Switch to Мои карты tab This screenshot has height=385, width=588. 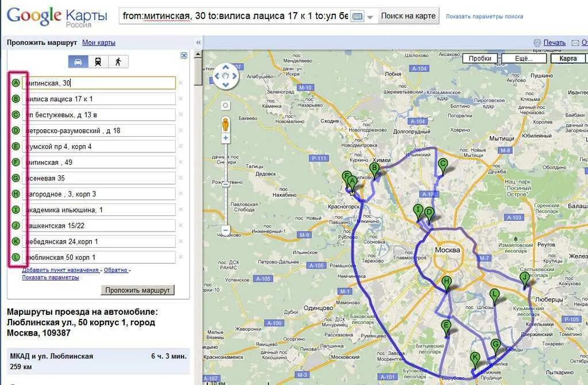coord(99,43)
